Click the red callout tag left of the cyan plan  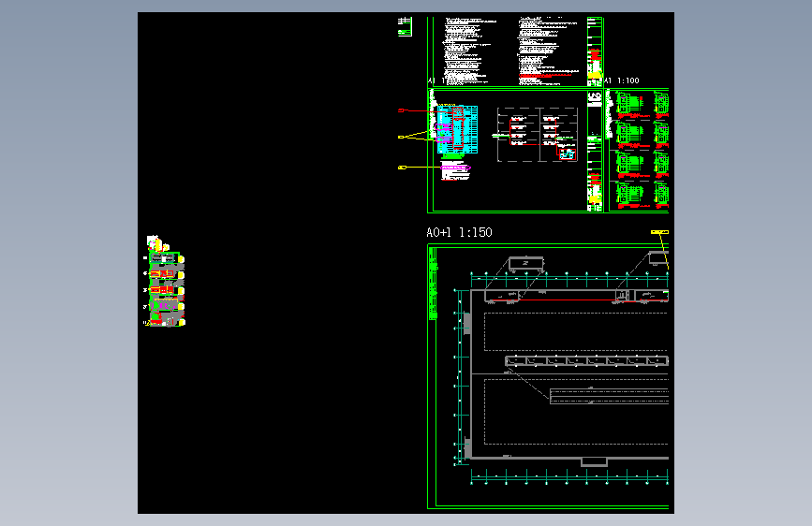coord(401,110)
